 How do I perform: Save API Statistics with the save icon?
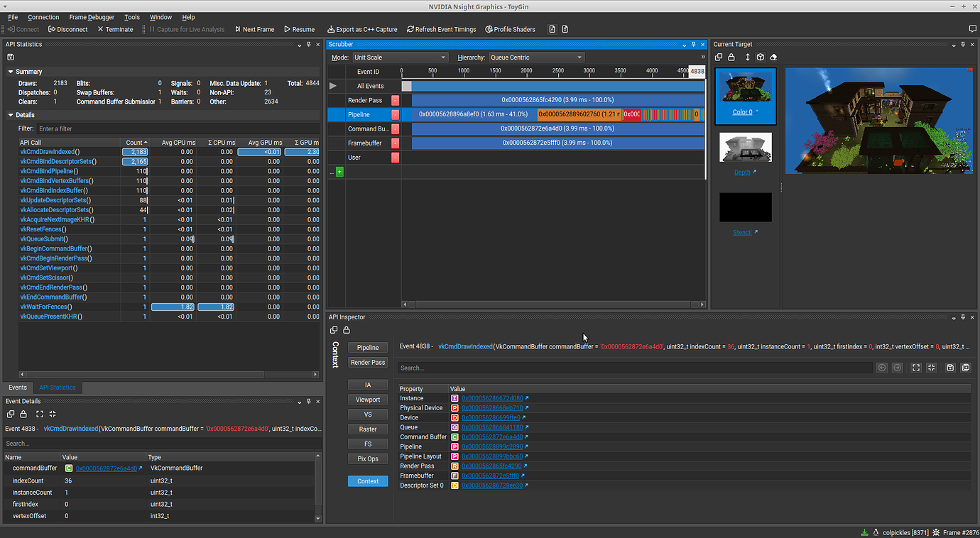tap(11, 57)
